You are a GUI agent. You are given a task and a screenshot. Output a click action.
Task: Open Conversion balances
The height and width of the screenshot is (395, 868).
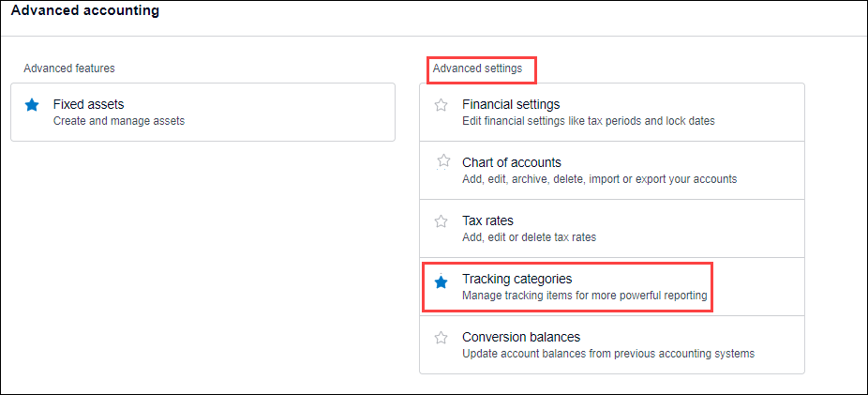pyautogui.click(x=521, y=337)
